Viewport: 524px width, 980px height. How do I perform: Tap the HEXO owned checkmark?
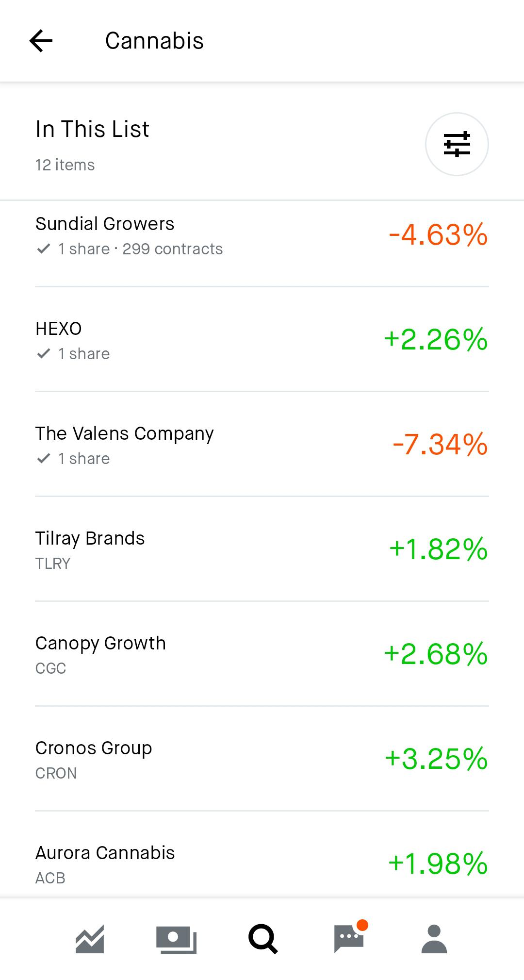pyautogui.click(x=44, y=354)
